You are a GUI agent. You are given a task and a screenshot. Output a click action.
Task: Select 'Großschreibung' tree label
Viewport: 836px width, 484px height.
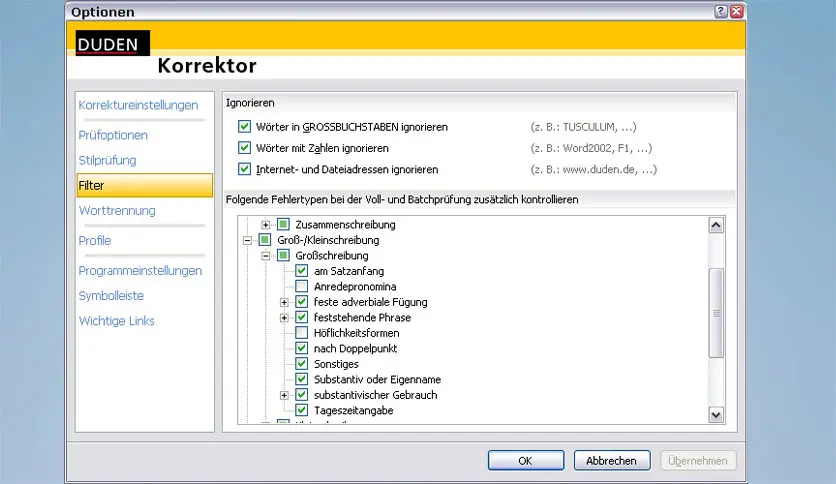tap(332, 255)
